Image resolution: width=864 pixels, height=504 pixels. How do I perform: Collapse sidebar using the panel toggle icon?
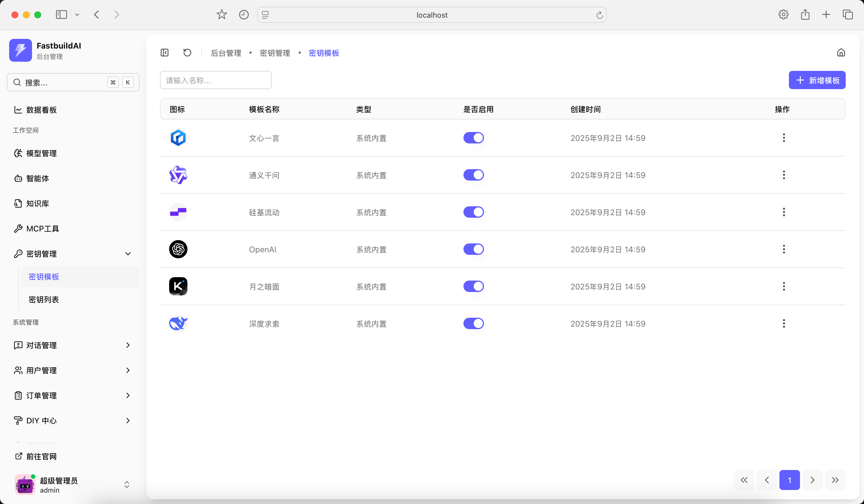click(x=165, y=53)
